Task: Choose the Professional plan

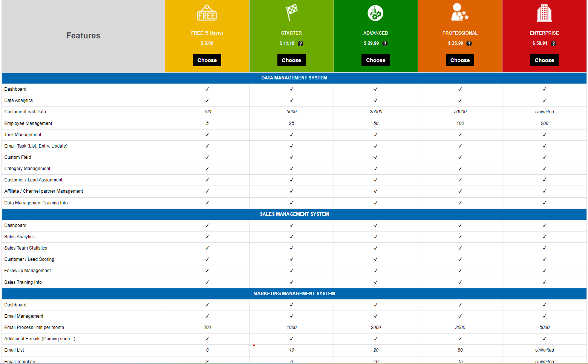Action: (460, 60)
